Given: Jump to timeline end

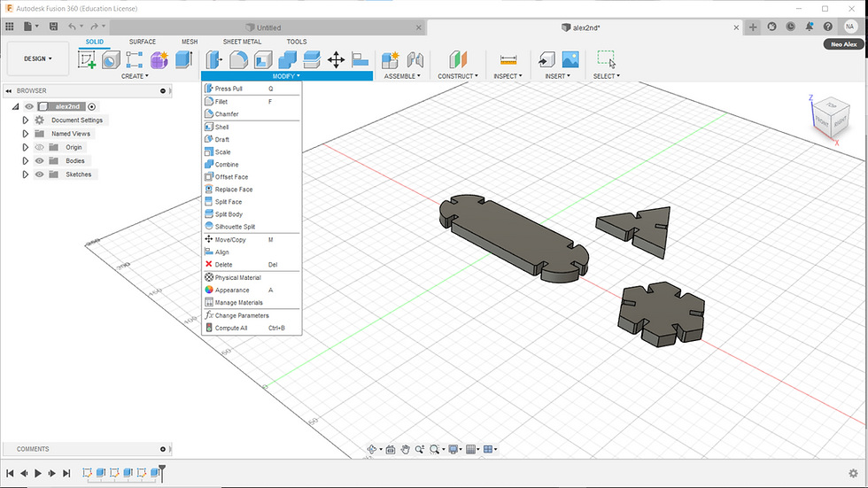Looking at the screenshot, I should click(66, 473).
